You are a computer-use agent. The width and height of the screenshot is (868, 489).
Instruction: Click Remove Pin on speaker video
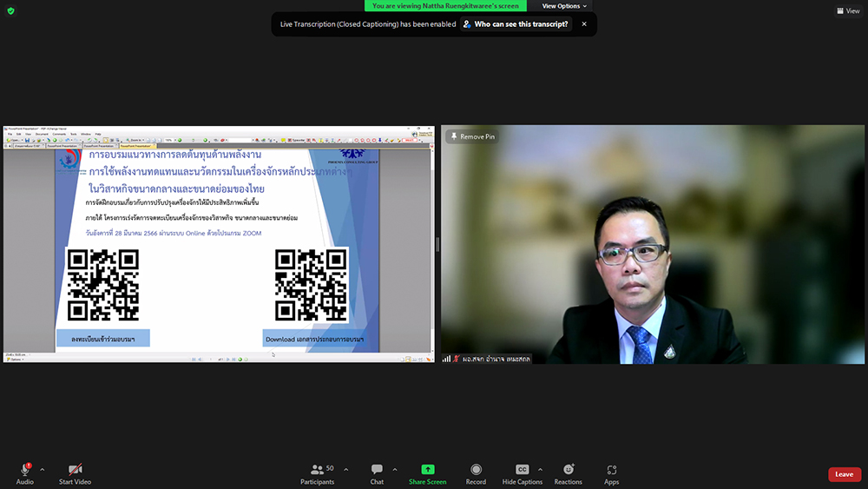[x=472, y=136]
